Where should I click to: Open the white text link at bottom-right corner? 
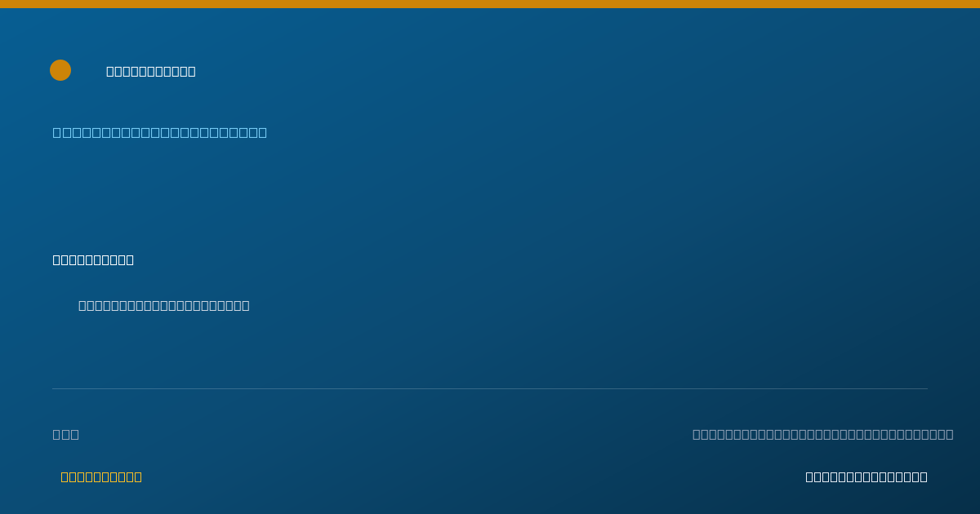pos(866,476)
